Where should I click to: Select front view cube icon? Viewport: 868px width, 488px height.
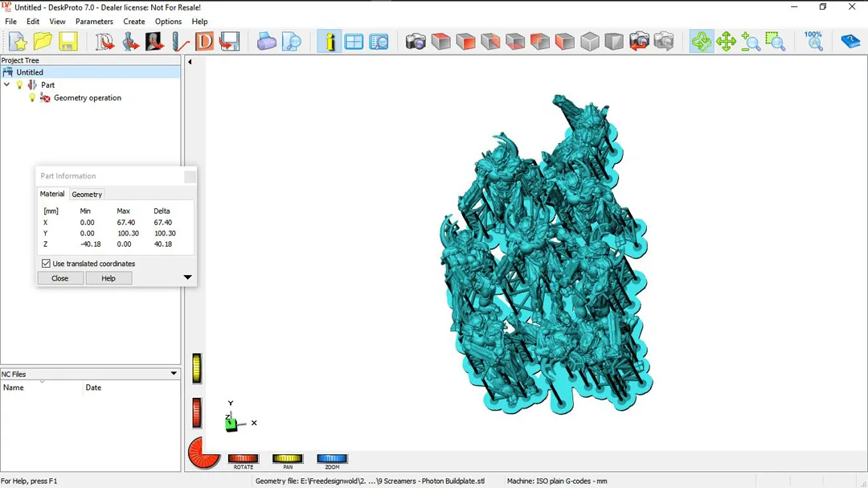coord(465,42)
